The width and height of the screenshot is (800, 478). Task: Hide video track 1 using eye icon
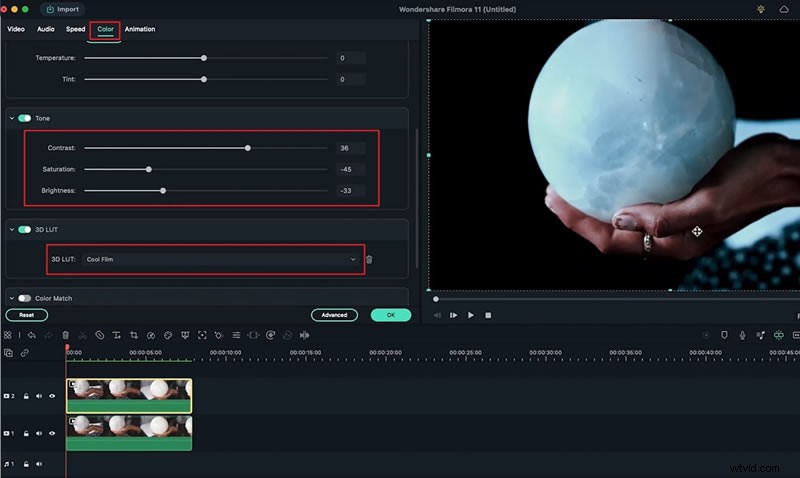(x=52, y=433)
